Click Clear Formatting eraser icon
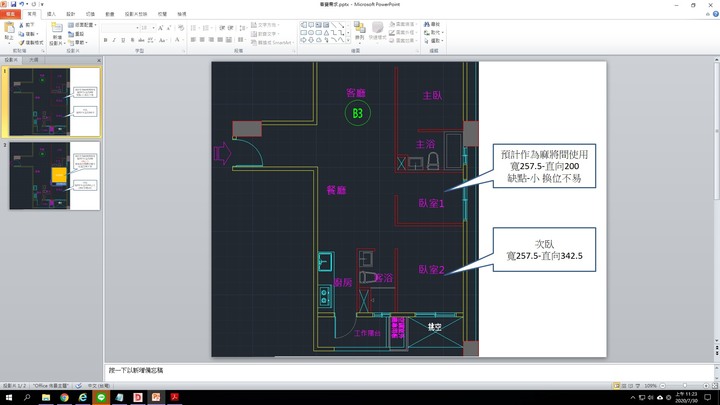The width and height of the screenshot is (720, 405). (181, 28)
